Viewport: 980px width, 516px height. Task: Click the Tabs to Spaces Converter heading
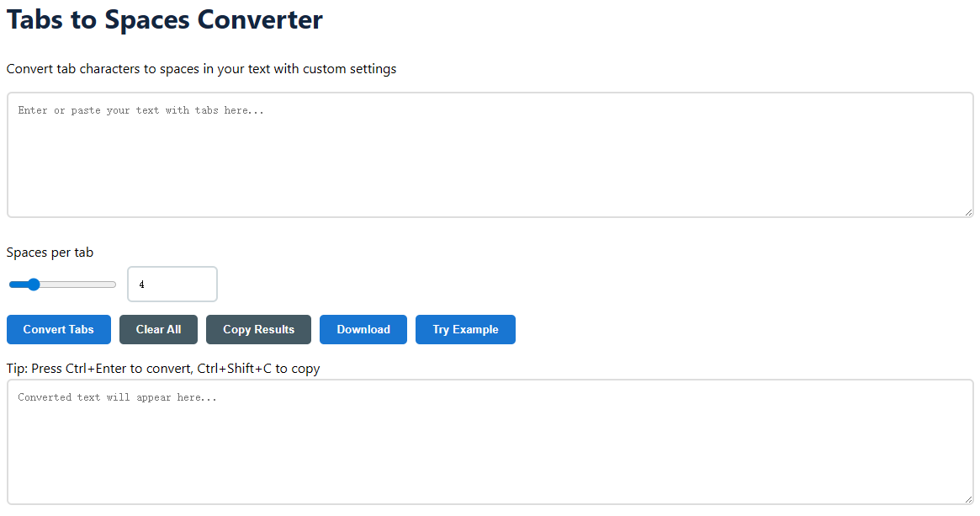[x=165, y=19]
